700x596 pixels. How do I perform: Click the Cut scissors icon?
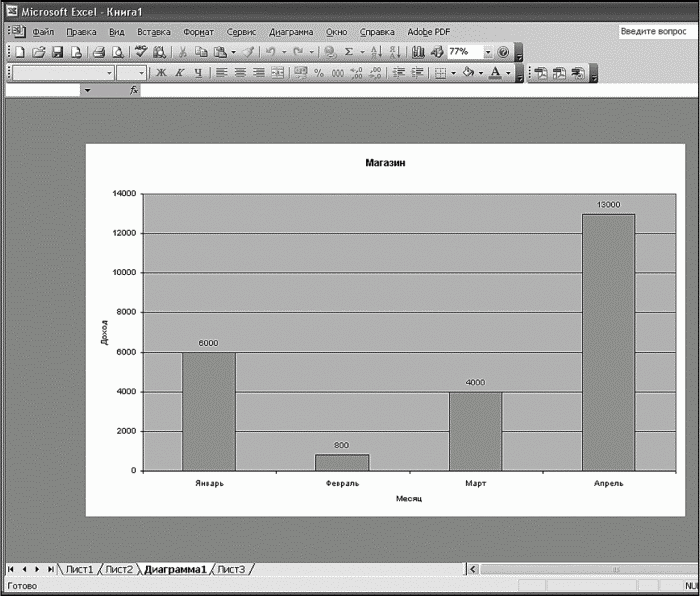[x=182, y=52]
